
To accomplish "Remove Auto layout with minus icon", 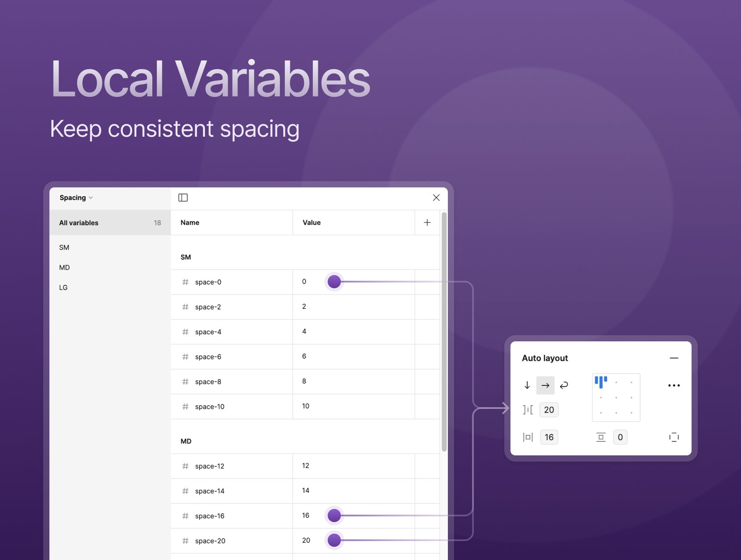I will [674, 358].
